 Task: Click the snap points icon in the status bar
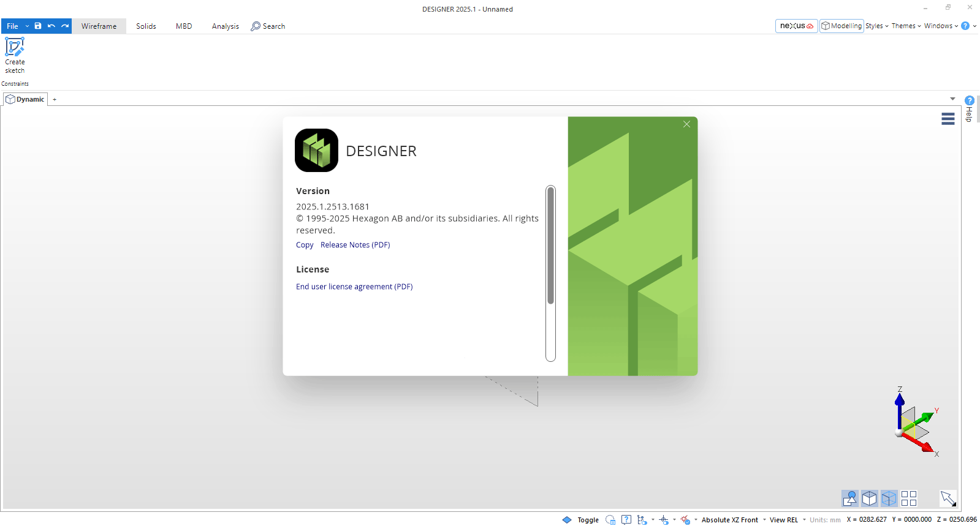pyautogui.click(x=642, y=520)
